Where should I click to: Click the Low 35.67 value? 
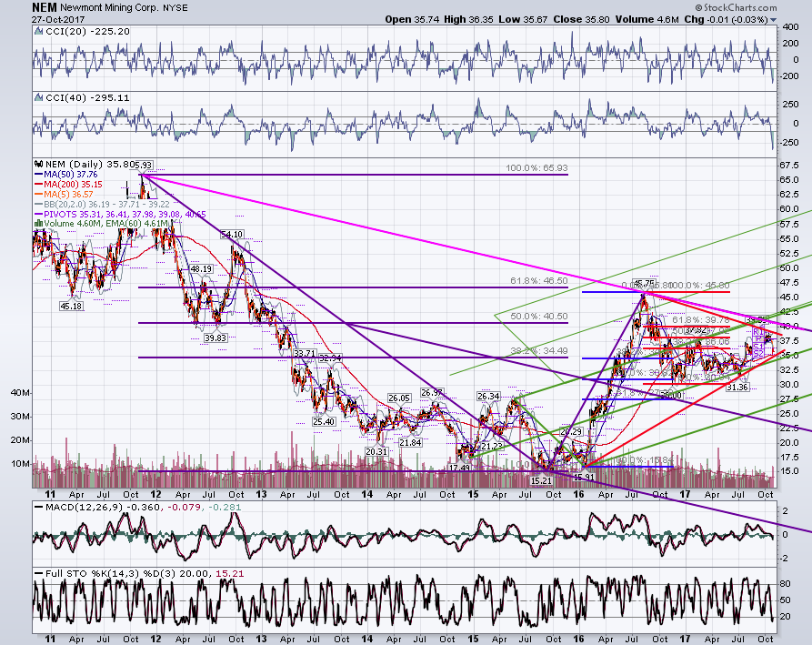(x=524, y=19)
